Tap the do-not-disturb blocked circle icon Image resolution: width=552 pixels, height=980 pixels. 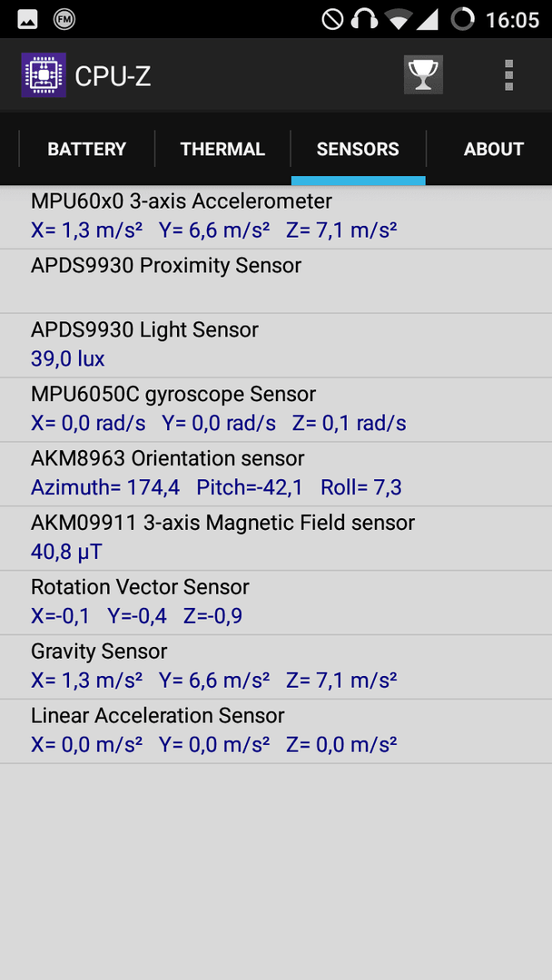point(332,19)
